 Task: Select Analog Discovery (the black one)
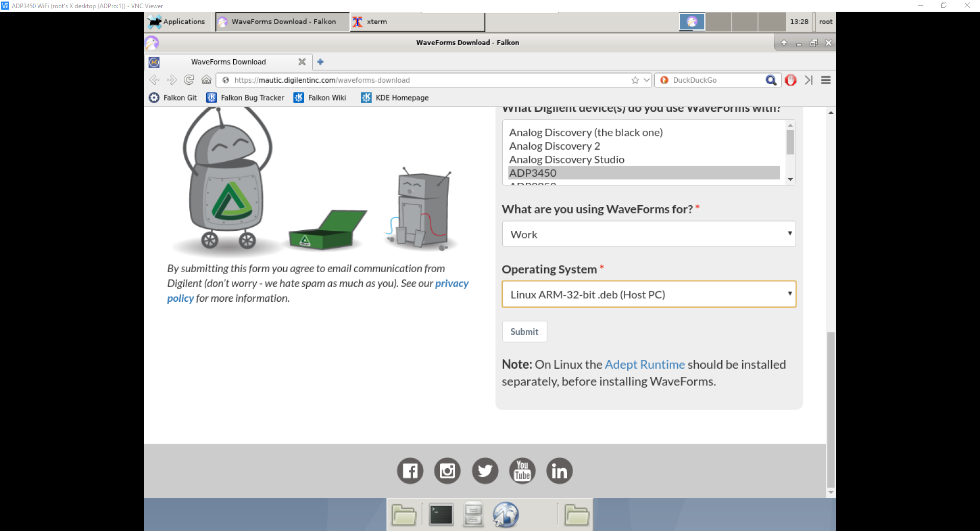point(644,132)
